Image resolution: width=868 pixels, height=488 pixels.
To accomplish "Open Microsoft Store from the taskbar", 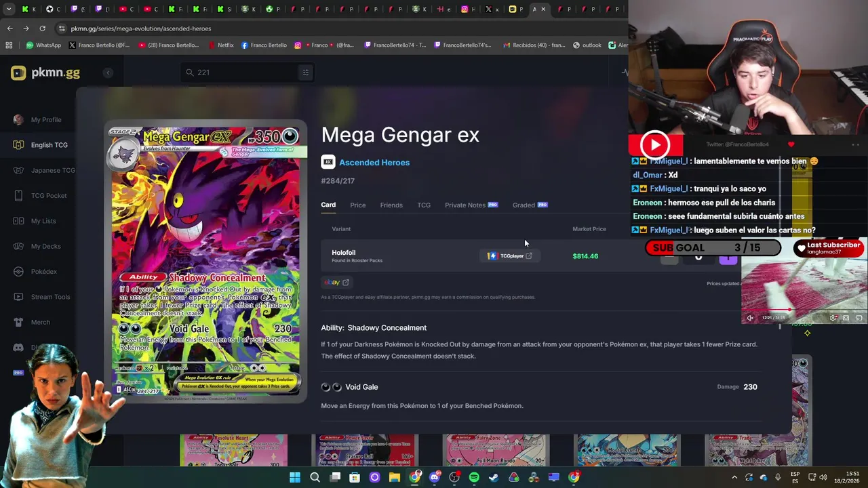I will coord(355,477).
